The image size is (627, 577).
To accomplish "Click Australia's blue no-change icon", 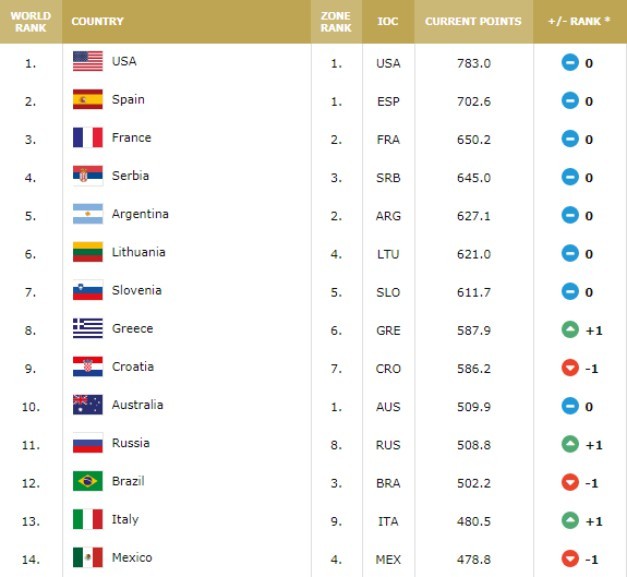I will pos(570,406).
